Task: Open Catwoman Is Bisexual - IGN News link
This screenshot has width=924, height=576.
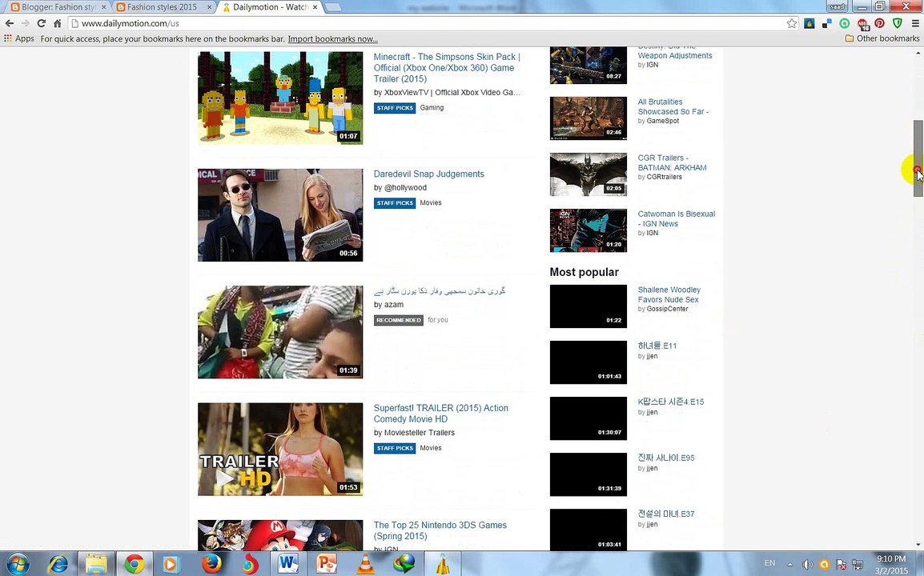Action: 677,218
